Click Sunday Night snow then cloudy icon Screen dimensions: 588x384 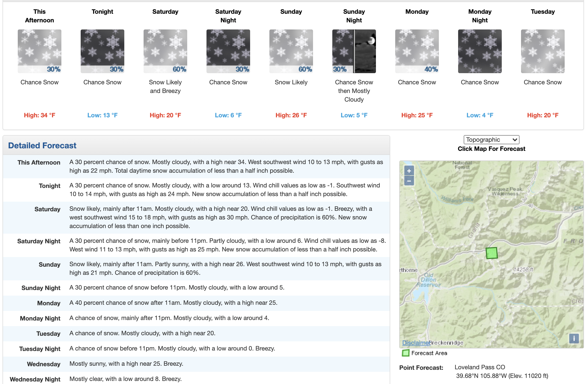tap(354, 51)
